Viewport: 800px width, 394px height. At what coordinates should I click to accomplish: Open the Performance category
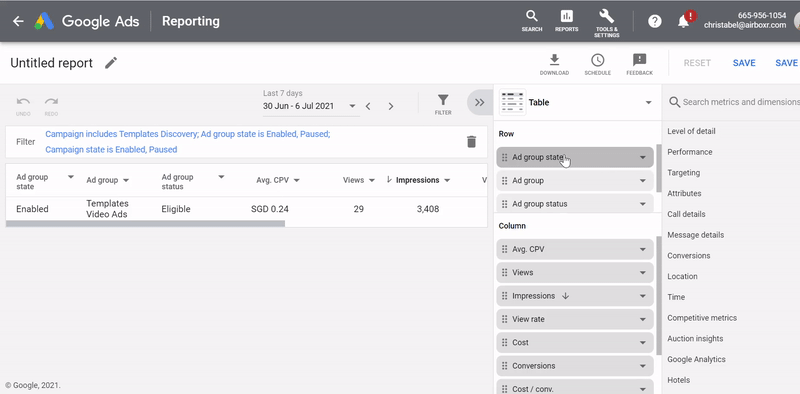pyautogui.click(x=690, y=152)
